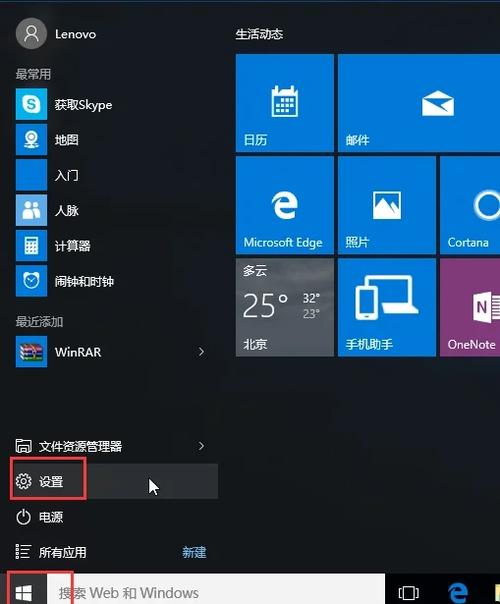The width and height of the screenshot is (500, 604).
Task: Click the 入门 label text
Action: coord(66,176)
